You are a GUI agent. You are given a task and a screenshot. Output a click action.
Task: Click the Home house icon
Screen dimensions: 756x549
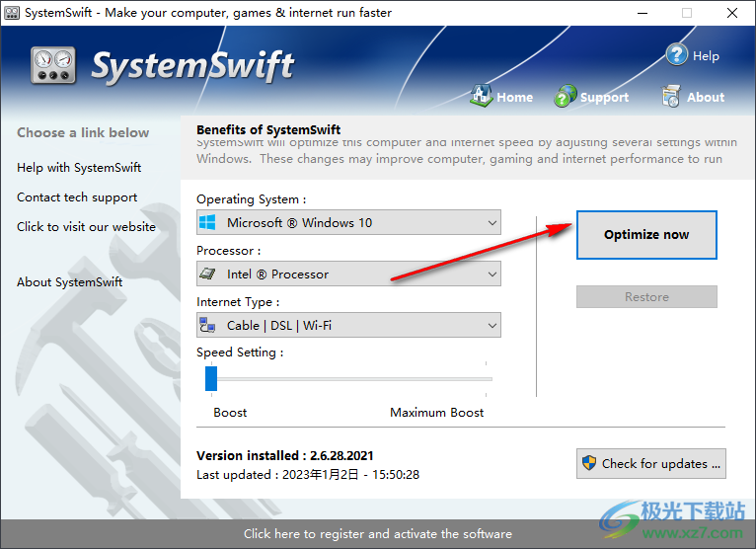(x=481, y=96)
